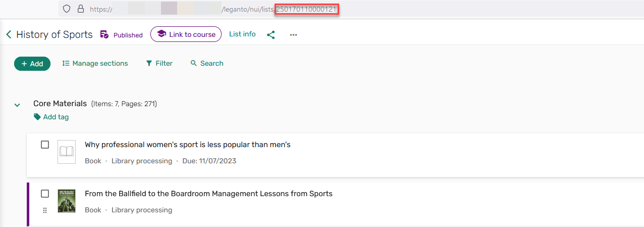Viewport: 644px width, 227px height.
Task: Click the back arrow beside History of Sports
Action: (x=9, y=34)
